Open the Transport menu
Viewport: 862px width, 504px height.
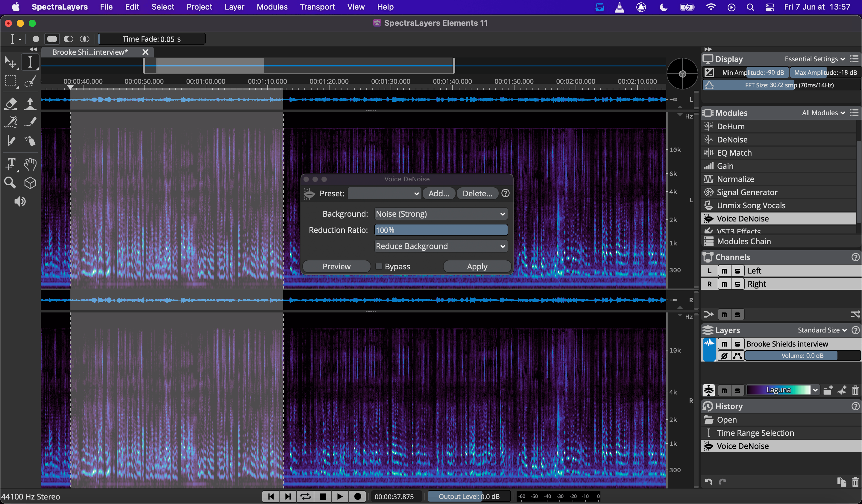[317, 7]
